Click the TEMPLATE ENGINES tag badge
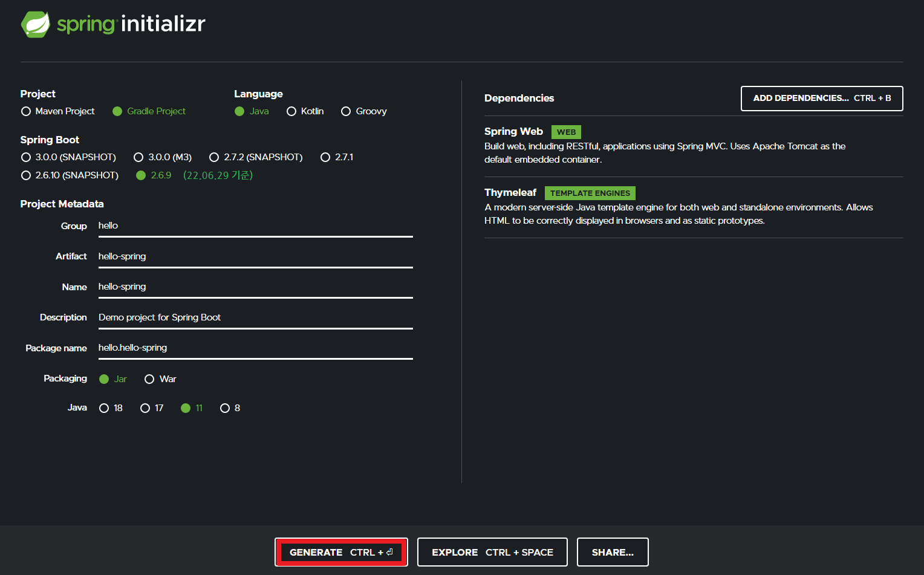Screen dimensions: 924x575 (x=590, y=193)
